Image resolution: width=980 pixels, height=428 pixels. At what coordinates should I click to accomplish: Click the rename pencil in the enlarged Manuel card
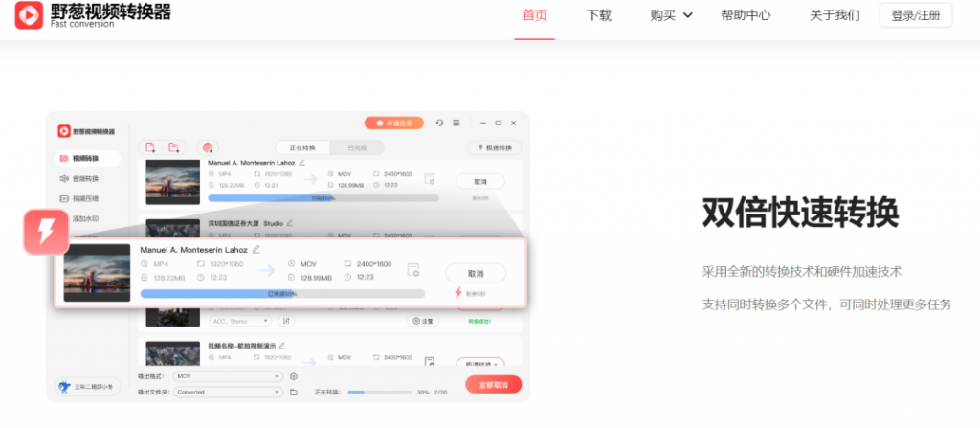tap(256, 250)
